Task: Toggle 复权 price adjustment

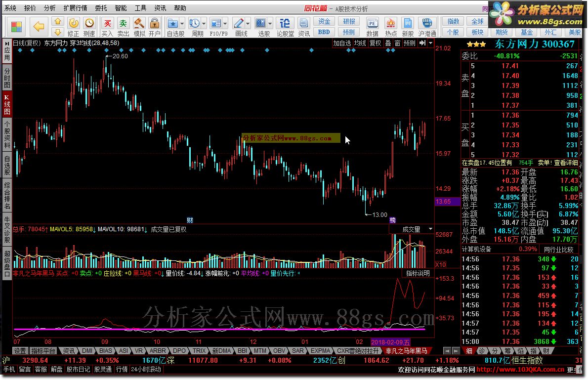Action: (375, 43)
